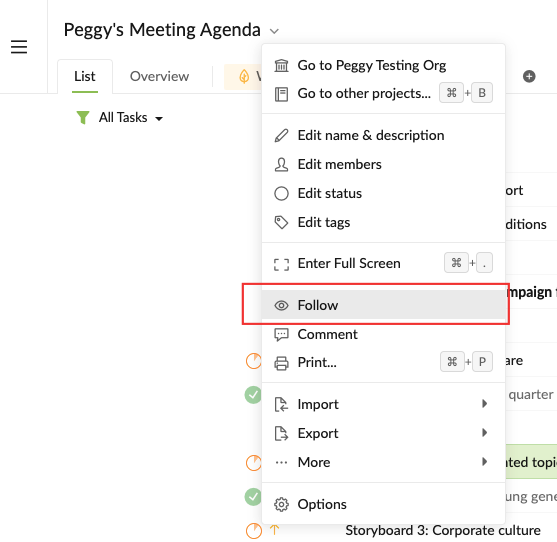Toggle orange progress circle beside Storyboard 3

coord(254,531)
